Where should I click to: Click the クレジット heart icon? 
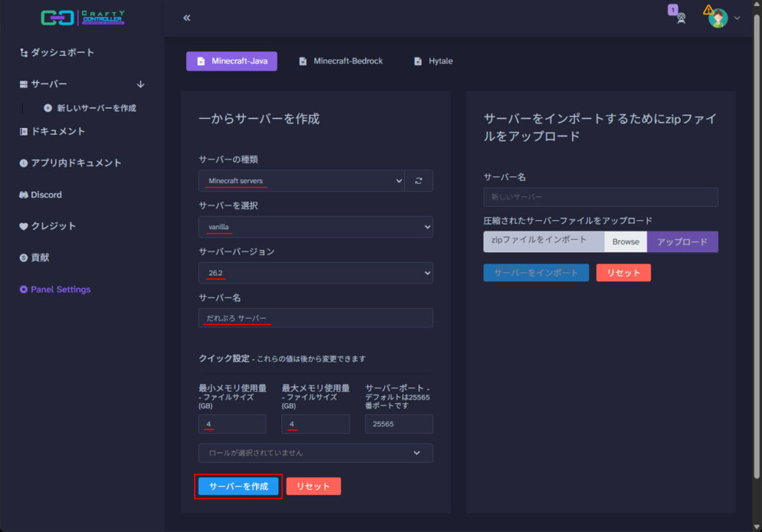23,226
